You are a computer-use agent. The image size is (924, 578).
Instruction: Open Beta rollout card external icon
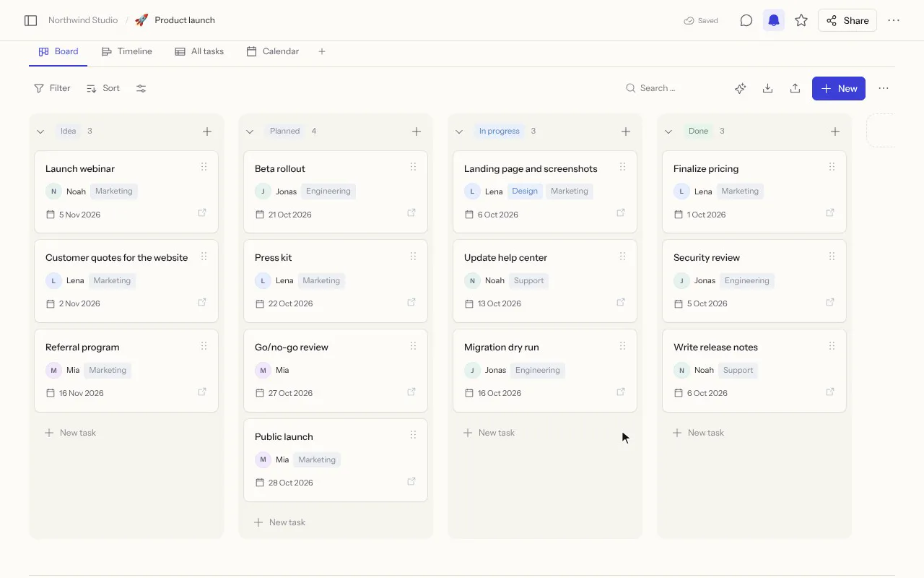coord(411,213)
